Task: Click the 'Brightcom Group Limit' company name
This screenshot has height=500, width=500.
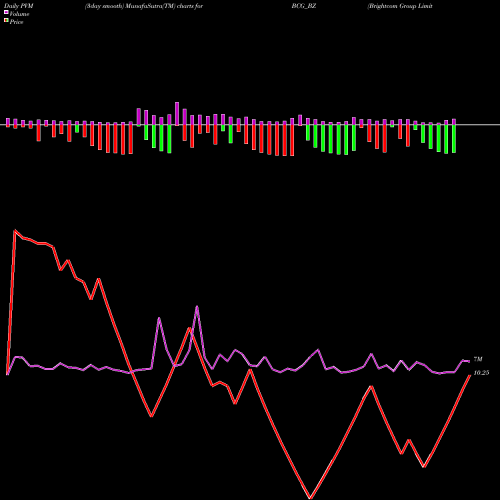Action: (x=400, y=6)
